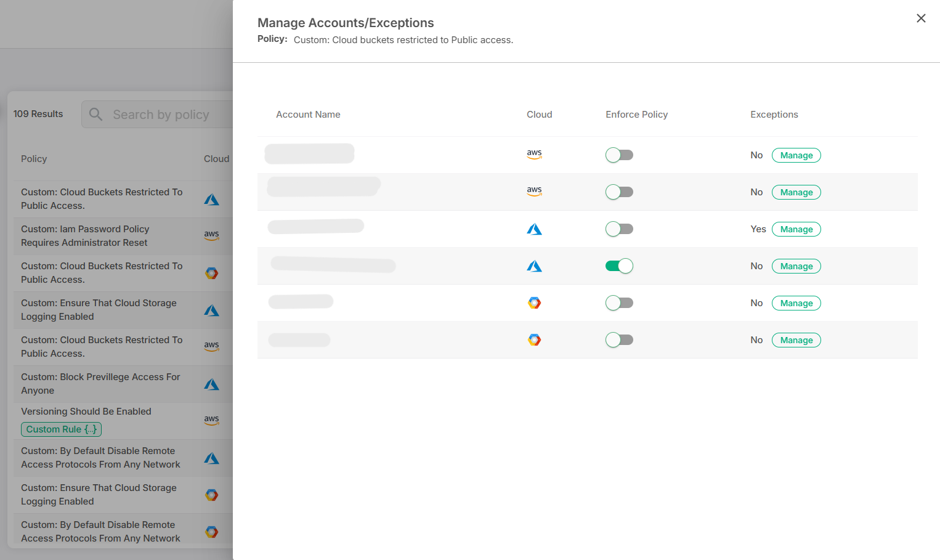This screenshot has height=560, width=940.
Task: Click Manage button for first AWS account
Action: click(796, 155)
